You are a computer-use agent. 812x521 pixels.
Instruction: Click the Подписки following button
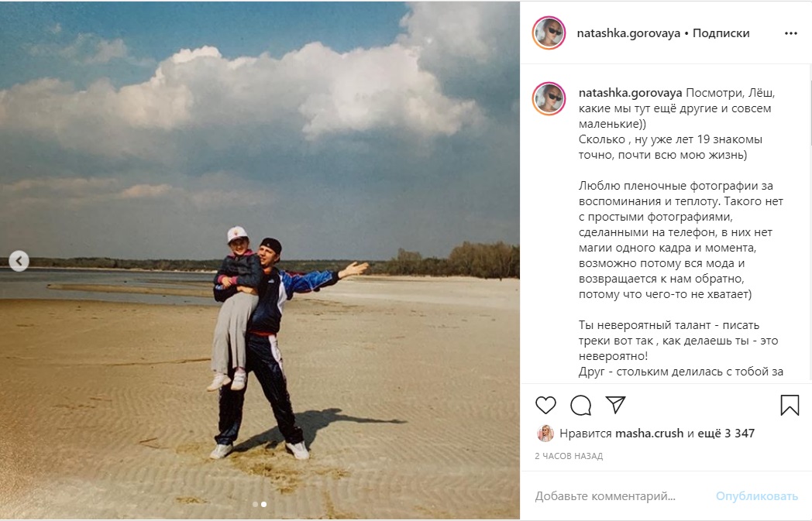pyautogui.click(x=721, y=33)
